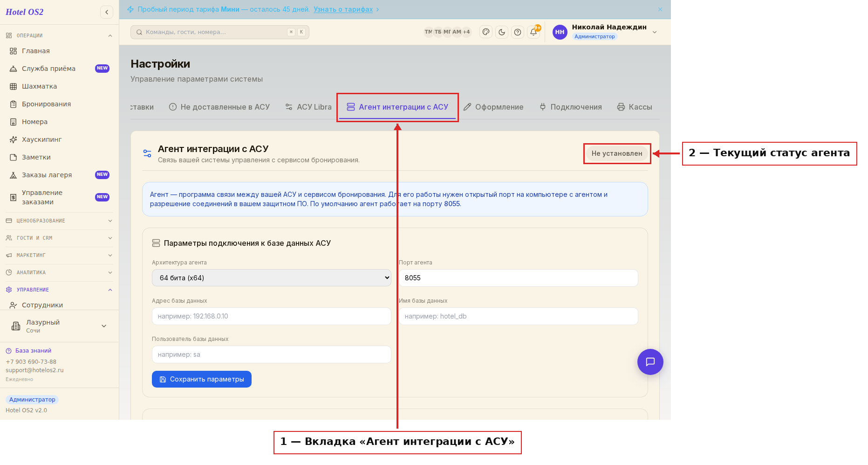Go to Бронирования section
The image size is (868, 465).
coord(59,104)
